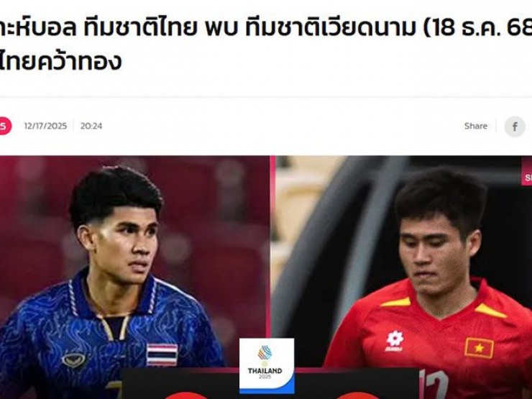The width and height of the screenshot is (532, 399).
Task: Click the second headline line text
Action: click(60, 61)
